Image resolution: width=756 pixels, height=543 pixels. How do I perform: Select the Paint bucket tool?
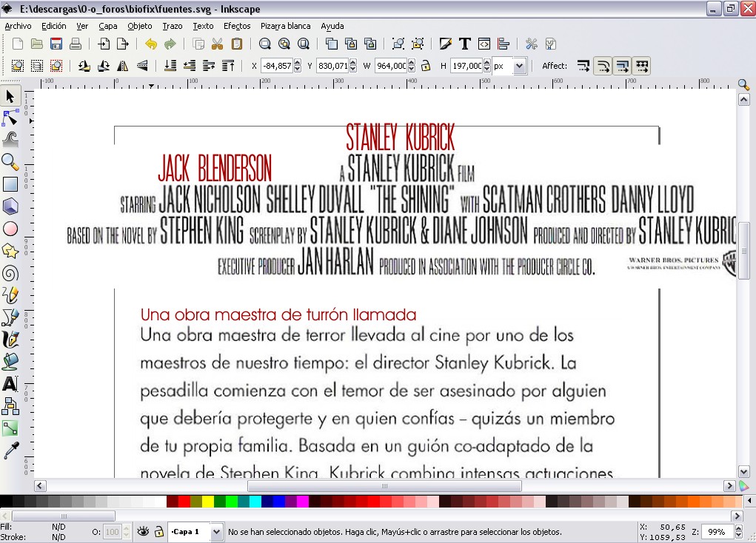(x=10, y=362)
